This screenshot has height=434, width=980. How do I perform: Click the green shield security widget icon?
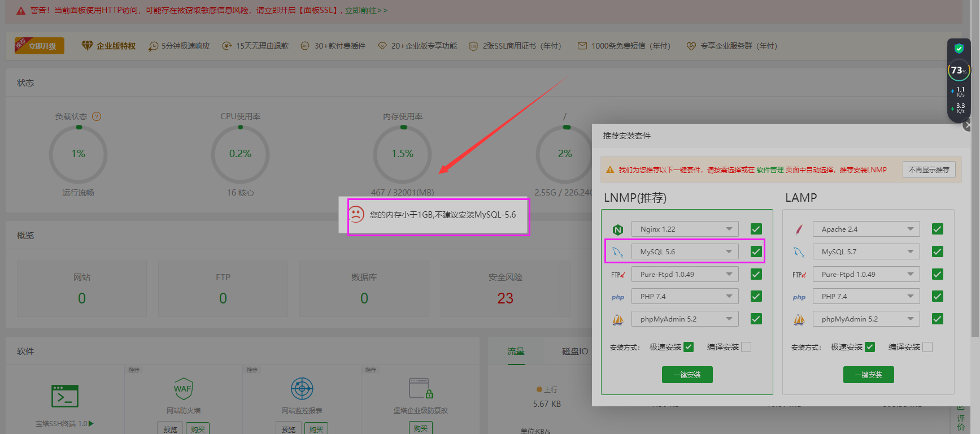pyautogui.click(x=959, y=49)
